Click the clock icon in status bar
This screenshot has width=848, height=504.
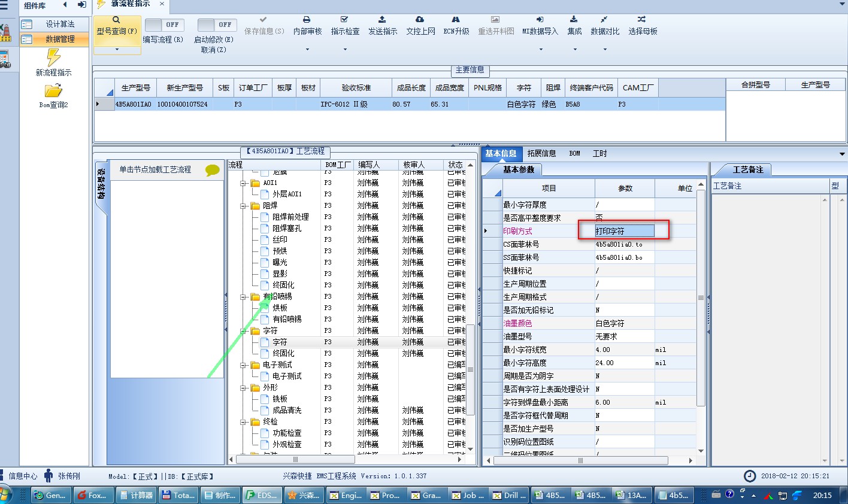click(750, 476)
